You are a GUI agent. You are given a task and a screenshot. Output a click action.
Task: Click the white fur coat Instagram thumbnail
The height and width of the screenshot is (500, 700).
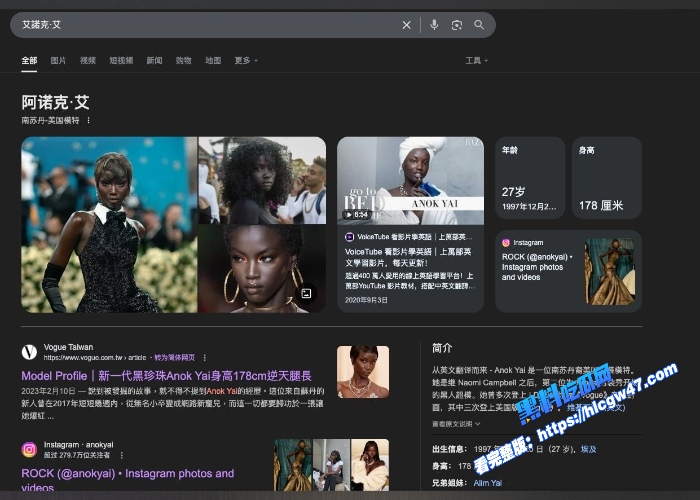tap(370, 465)
